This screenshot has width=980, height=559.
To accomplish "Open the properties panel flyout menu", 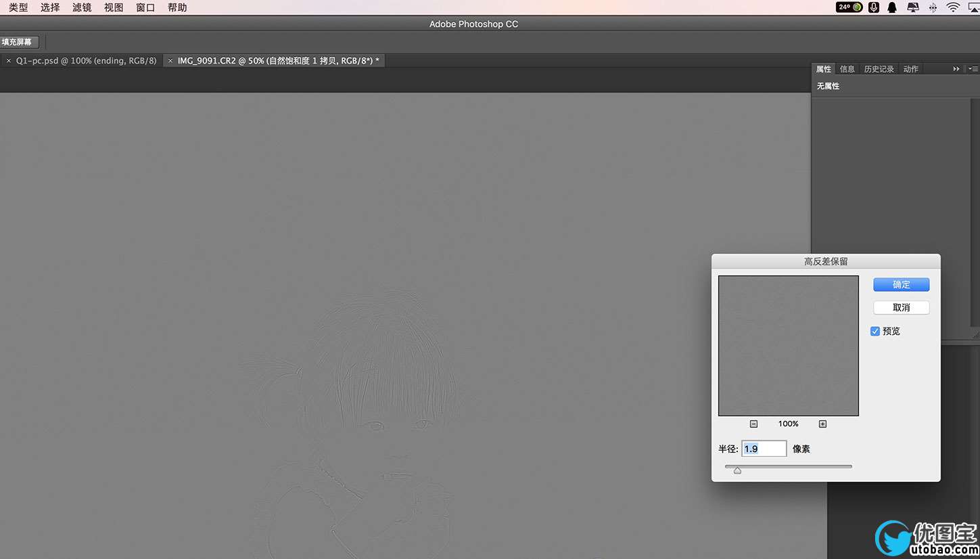I will pyautogui.click(x=973, y=69).
